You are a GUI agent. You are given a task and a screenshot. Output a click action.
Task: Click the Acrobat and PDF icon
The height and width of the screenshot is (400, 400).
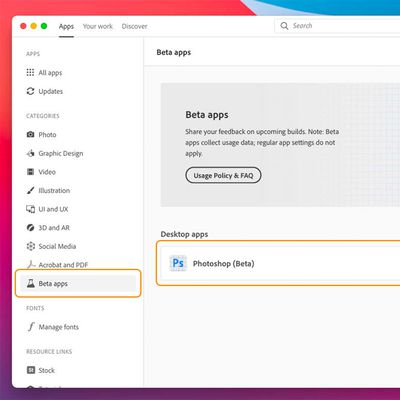point(31,265)
